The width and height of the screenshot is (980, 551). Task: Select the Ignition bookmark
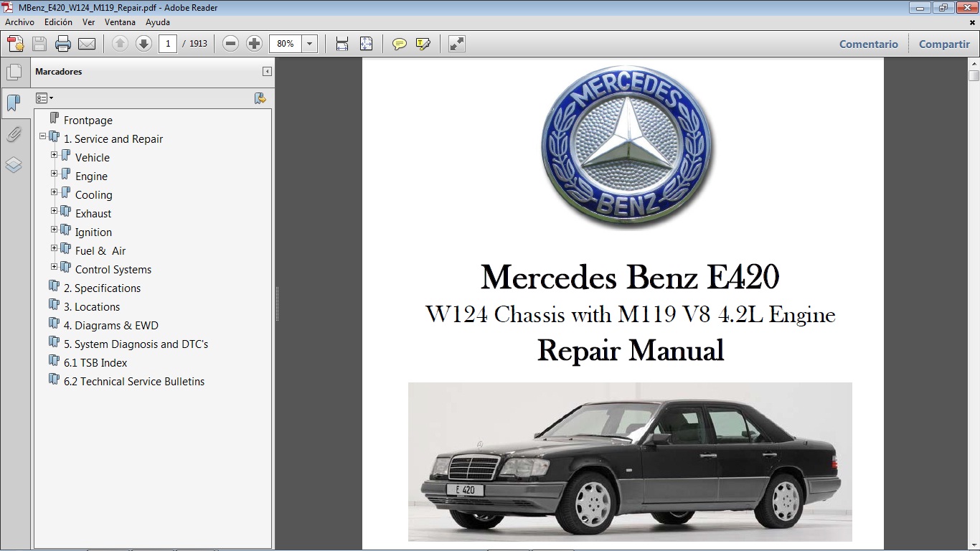[x=93, y=232]
